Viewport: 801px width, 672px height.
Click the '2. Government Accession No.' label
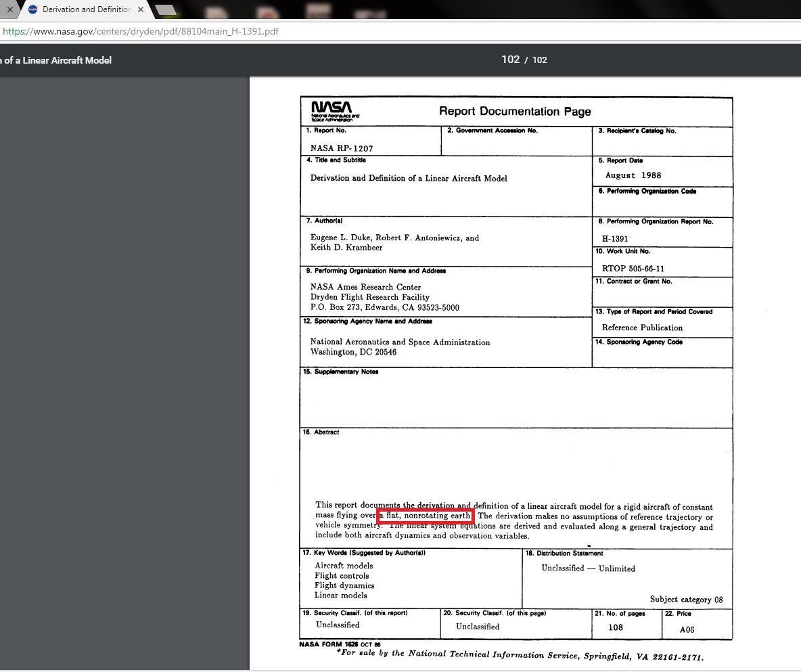pos(493,131)
